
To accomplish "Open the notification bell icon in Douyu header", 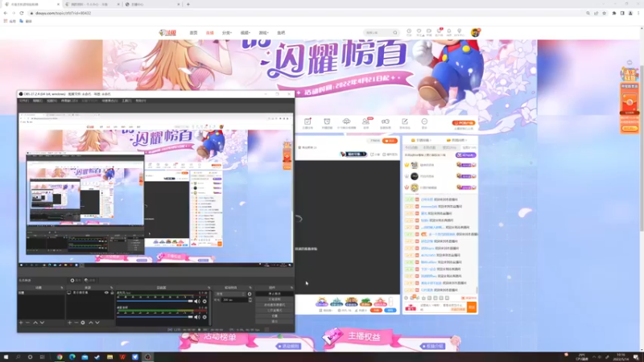I will [x=449, y=31].
